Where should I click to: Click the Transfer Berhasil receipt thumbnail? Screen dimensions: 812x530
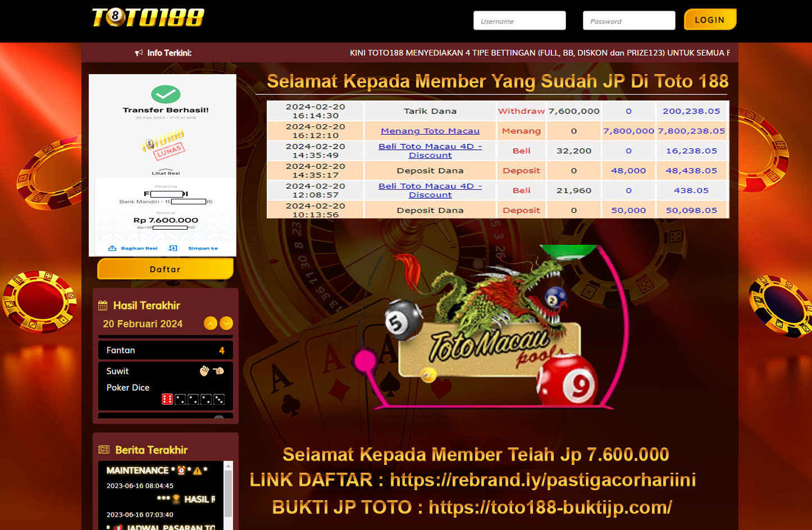pyautogui.click(x=163, y=165)
